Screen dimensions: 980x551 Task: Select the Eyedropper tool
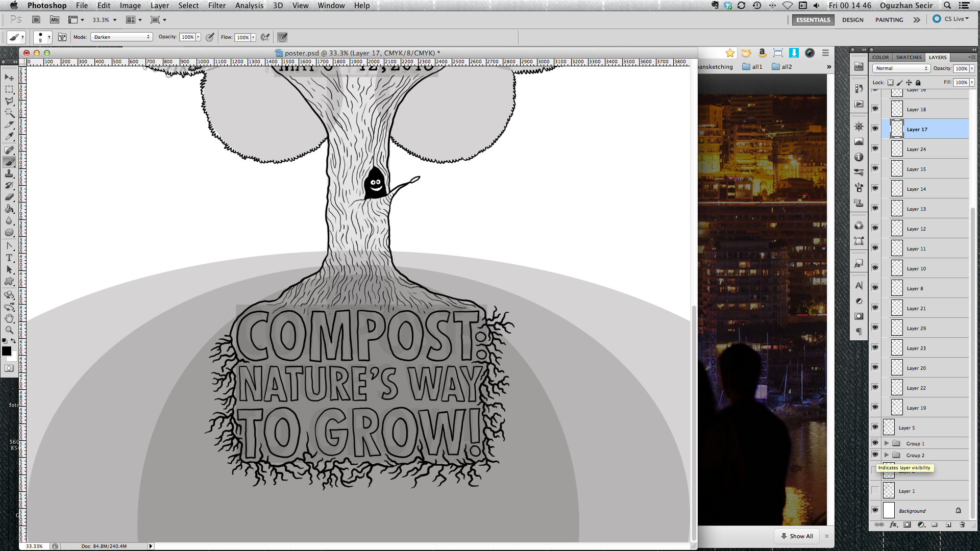point(9,136)
